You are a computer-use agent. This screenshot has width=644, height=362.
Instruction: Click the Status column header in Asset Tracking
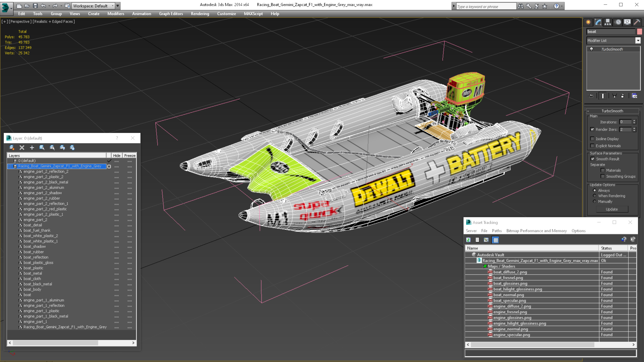(613, 248)
